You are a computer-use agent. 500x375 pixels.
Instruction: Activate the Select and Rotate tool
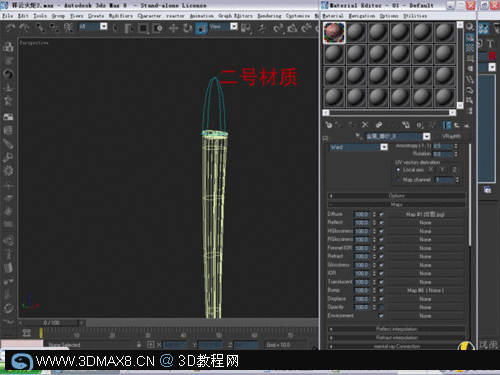[187, 28]
